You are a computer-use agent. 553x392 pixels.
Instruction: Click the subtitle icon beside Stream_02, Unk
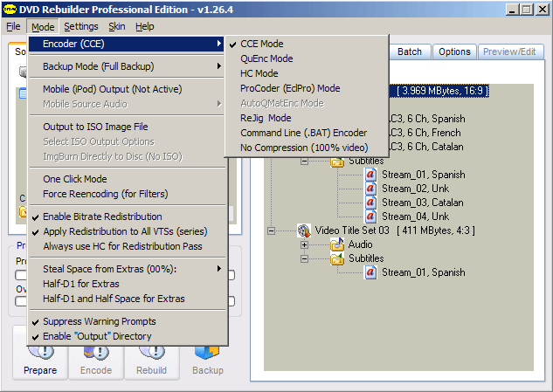pyautogui.click(x=370, y=189)
